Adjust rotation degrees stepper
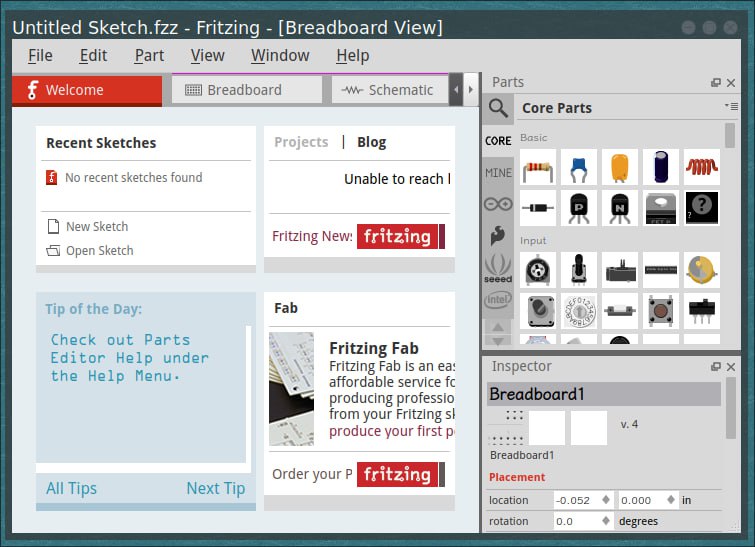This screenshot has width=755, height=547. 606,521
